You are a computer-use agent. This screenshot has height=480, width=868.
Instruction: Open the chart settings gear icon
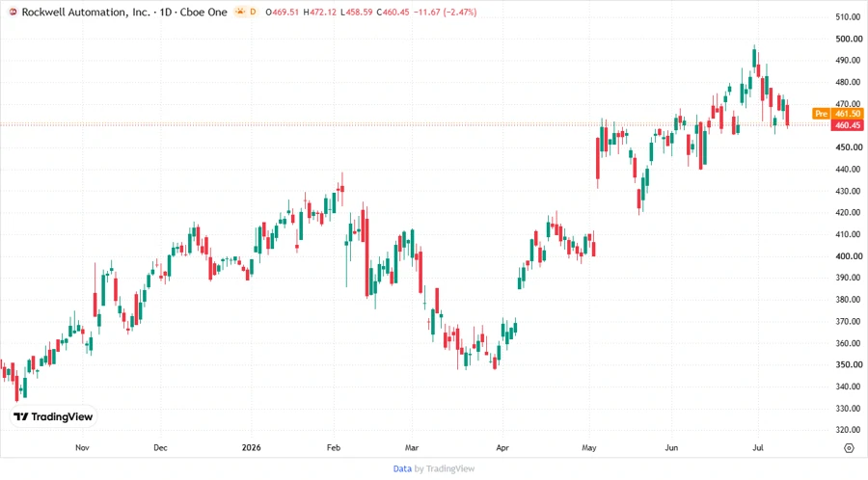[849, 448]
